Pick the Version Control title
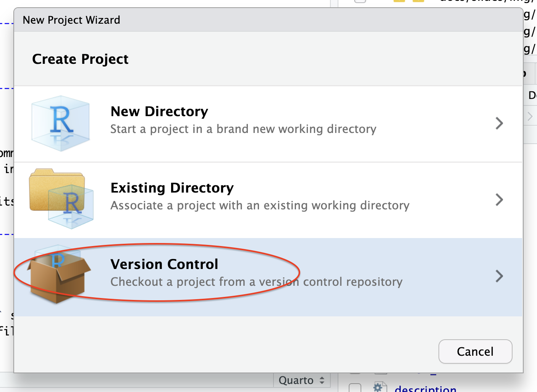 tap(164, 264)
